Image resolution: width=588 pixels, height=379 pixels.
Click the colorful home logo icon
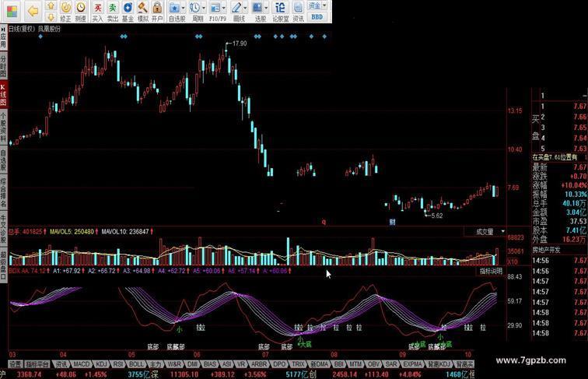tap(12, 11)
